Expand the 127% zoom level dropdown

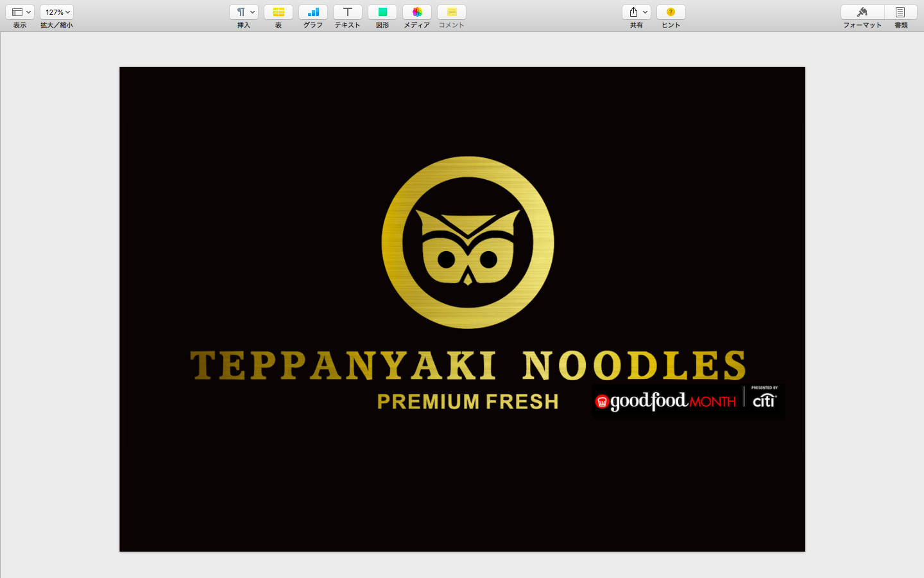tap(57, 12)
